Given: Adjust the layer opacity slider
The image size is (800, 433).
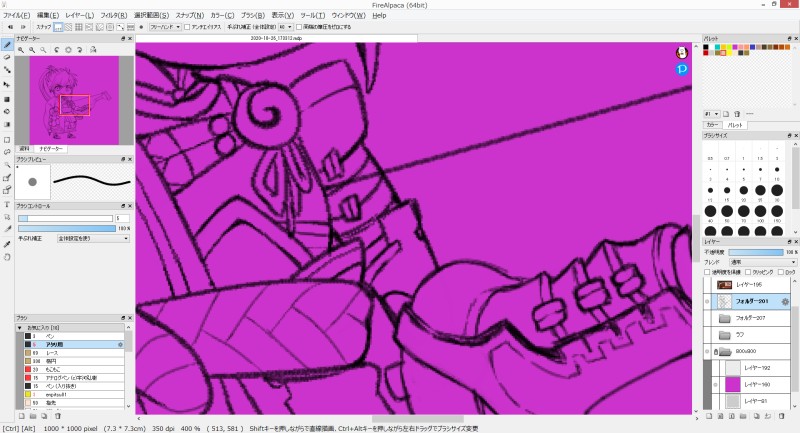Looking at the screenshot, I should coord(756,252).
